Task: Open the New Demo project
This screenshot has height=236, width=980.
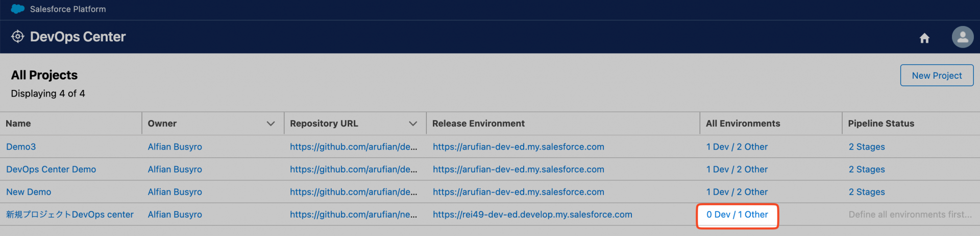Action: [29, 192]
